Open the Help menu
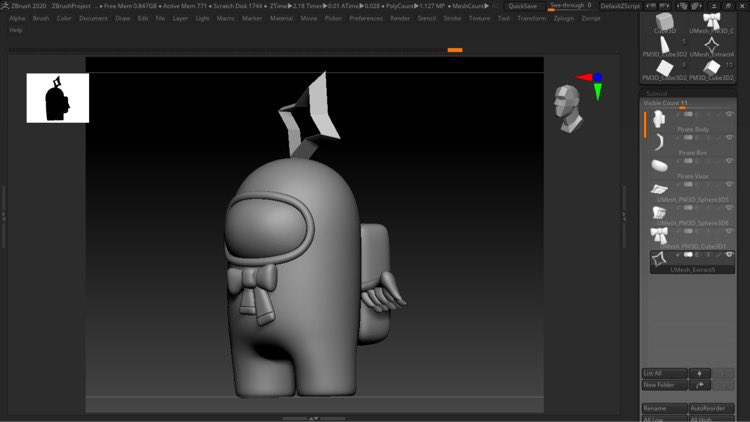Screen dimensions: 750x422 [16, 30]
